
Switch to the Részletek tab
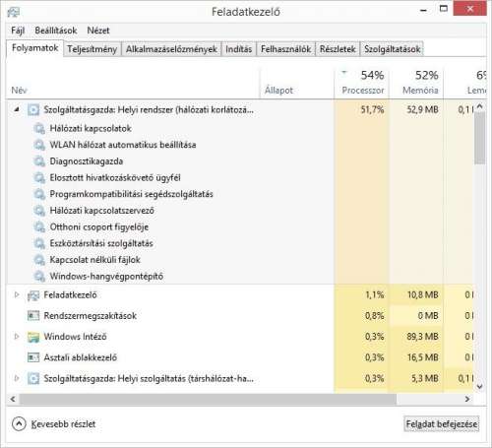pyautogui.click(x=338, y=49)
